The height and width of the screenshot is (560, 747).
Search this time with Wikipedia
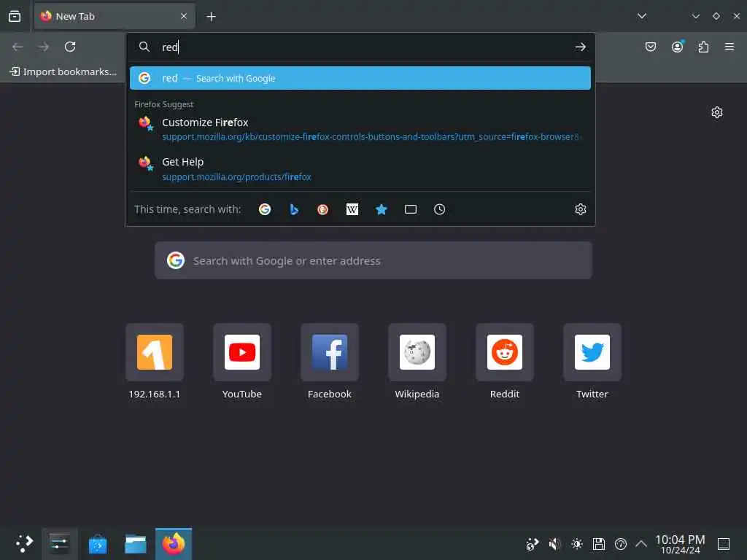(352, 209)
